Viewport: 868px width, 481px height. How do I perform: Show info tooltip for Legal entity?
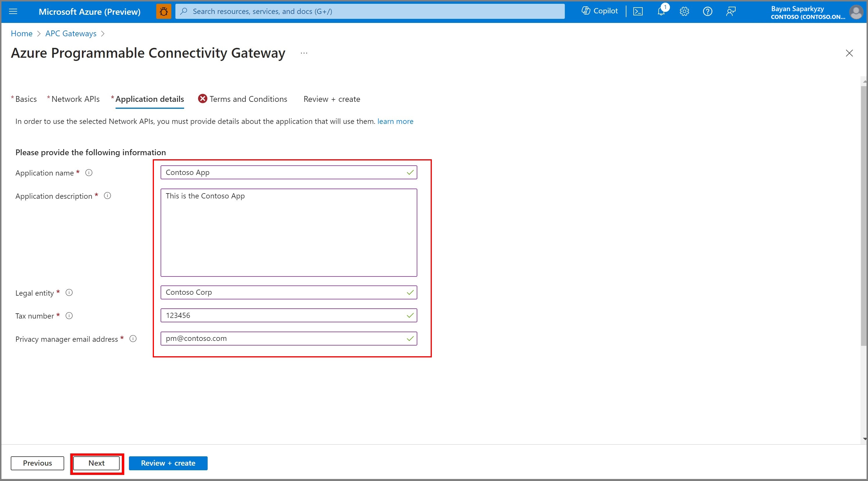[x=69, y=292]
